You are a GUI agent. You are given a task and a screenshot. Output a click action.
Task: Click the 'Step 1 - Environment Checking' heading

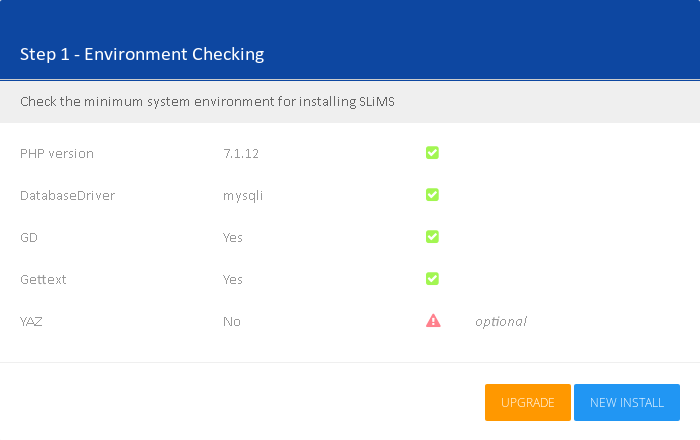pyautogui.click(x=142, y=54)
